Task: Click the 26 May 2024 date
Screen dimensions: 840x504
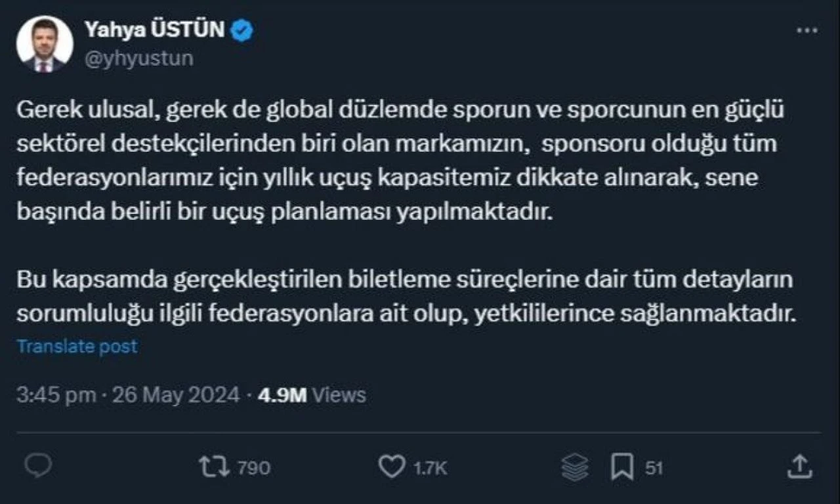Action: (x=177, y=395)
